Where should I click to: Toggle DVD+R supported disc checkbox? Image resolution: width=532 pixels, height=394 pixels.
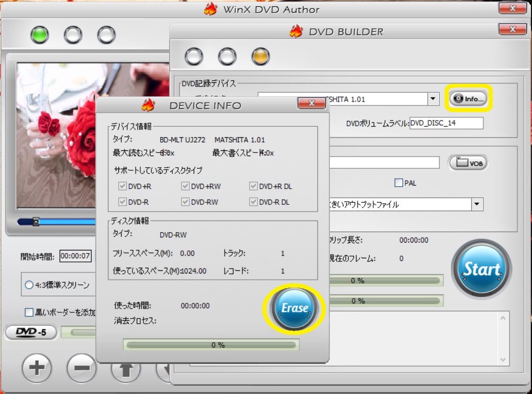coord(122,186)
